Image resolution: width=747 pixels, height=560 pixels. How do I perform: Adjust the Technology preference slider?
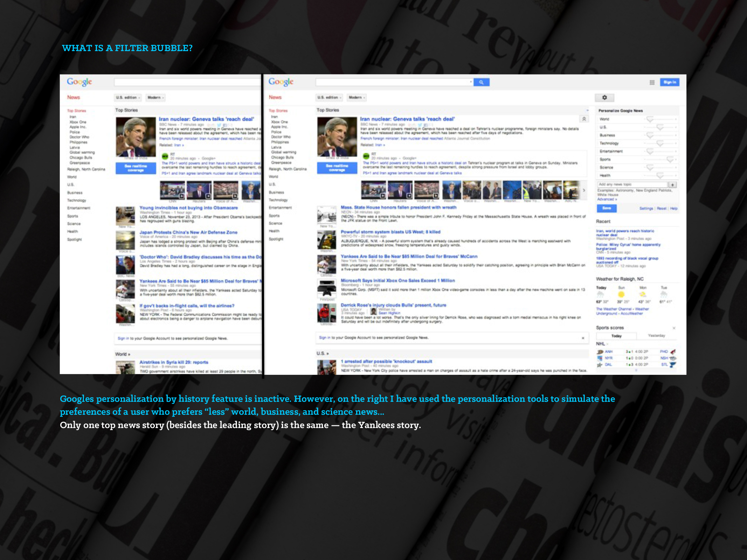coord(660,143)
